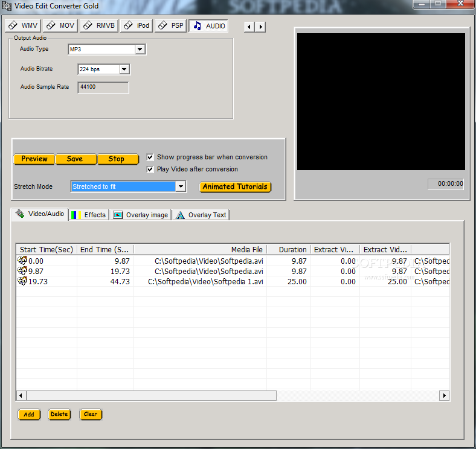This screenshot has height=449, width=476.
Task: Click the 00:00:00 time display
Action: [x=446, y=184]
